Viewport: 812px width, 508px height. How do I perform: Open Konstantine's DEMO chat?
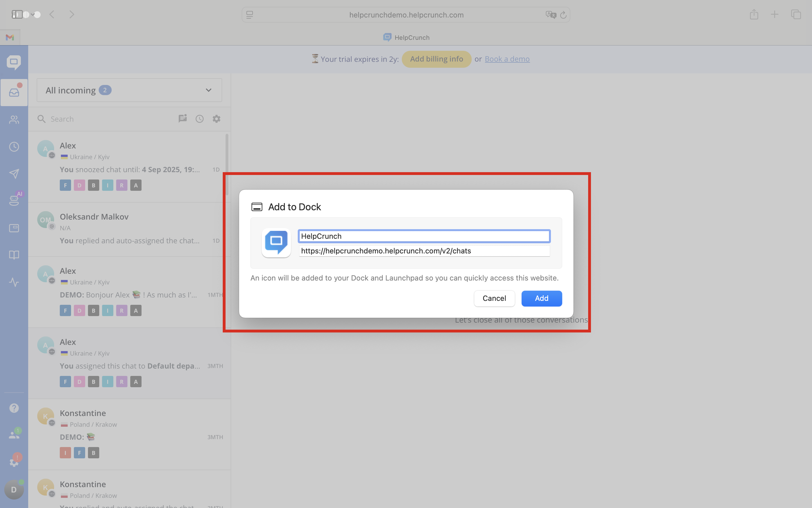(129, 434)
